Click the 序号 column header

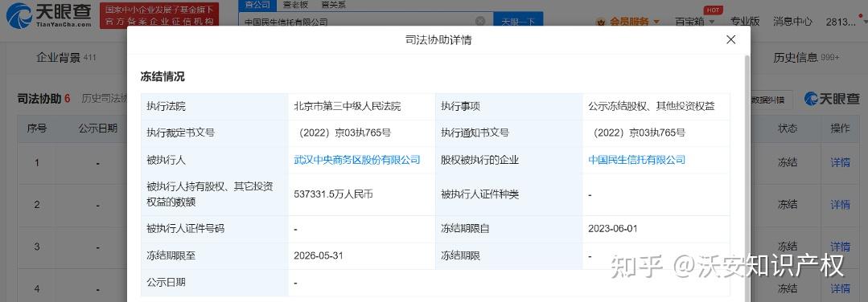(37, 129)
